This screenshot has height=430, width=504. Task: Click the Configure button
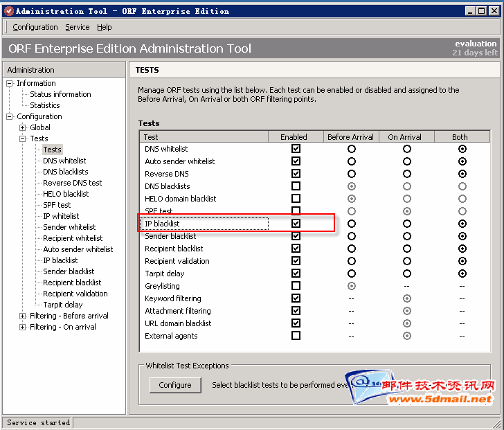[175, 385]
